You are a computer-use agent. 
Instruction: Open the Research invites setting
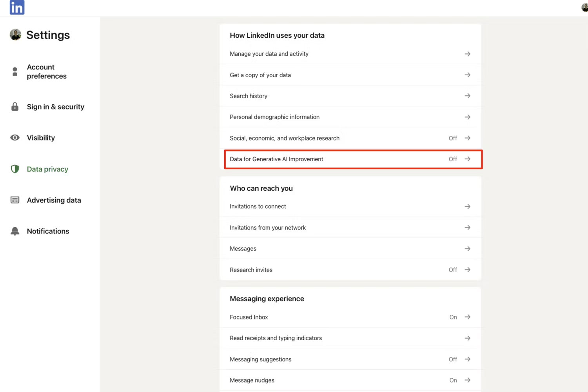350,270
